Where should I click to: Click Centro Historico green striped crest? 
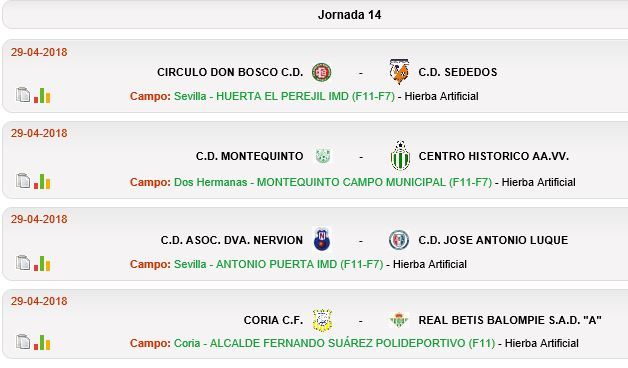400,156
